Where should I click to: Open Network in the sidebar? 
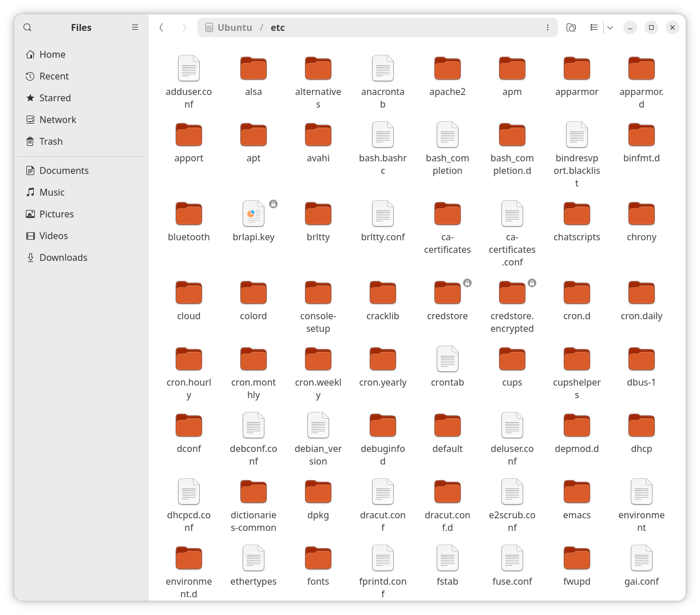pyautogui.click(x=57, y=120)
